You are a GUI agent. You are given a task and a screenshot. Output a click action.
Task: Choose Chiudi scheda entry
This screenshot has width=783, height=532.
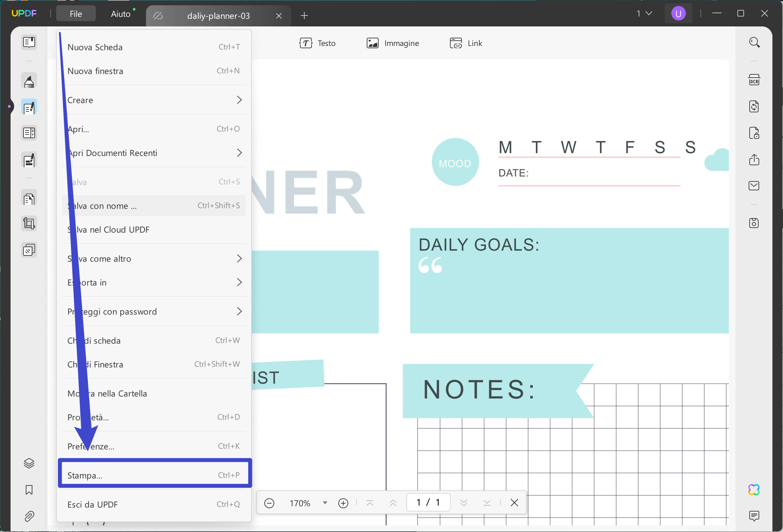point(154,341)
